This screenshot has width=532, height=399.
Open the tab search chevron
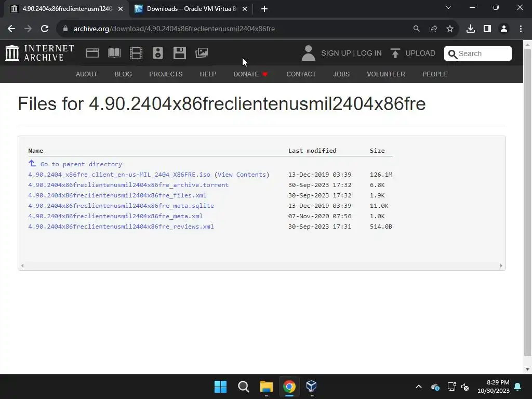point(448,7)
